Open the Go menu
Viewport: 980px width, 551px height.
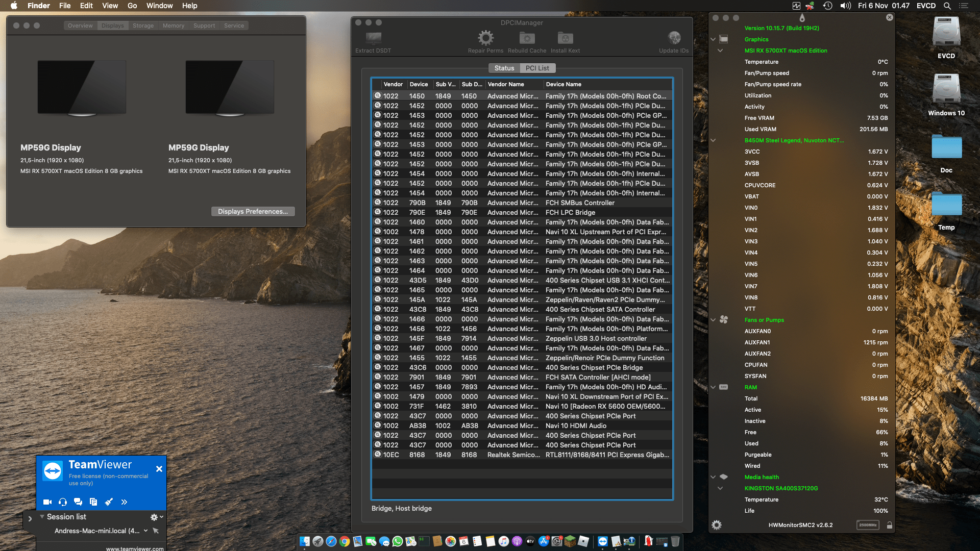(132, 6)
